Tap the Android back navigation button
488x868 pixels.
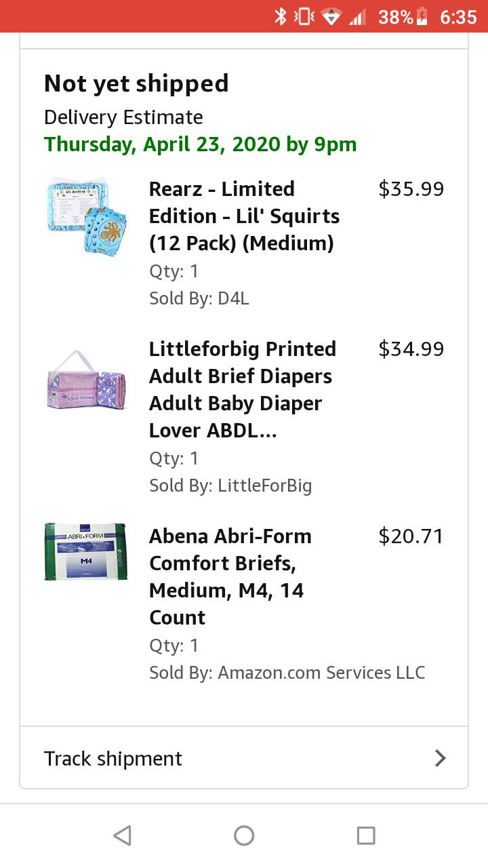(x=123, y=835)
